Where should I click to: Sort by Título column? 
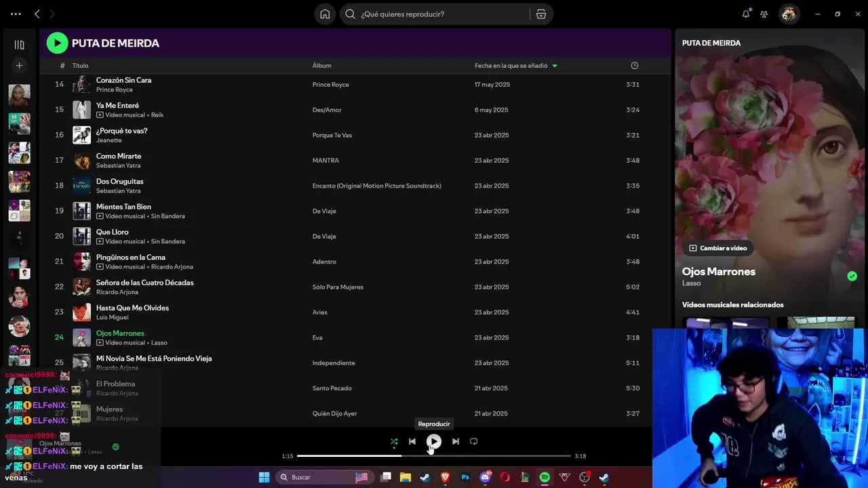pyautogui.click(x=80, y=66)
